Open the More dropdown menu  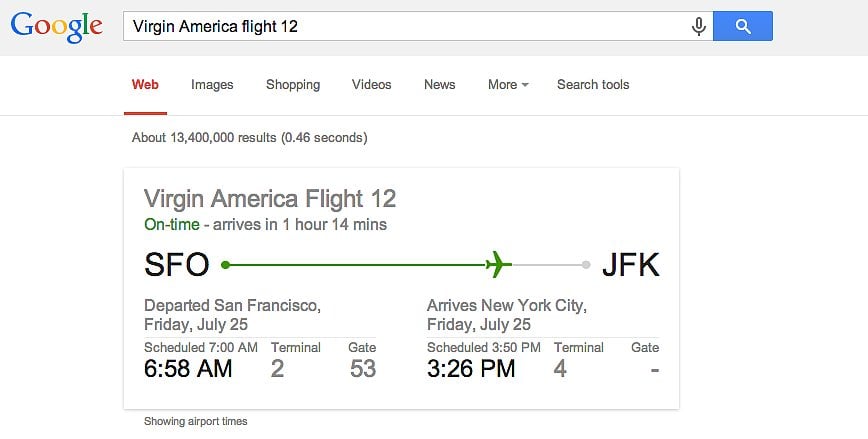point(508,85)
